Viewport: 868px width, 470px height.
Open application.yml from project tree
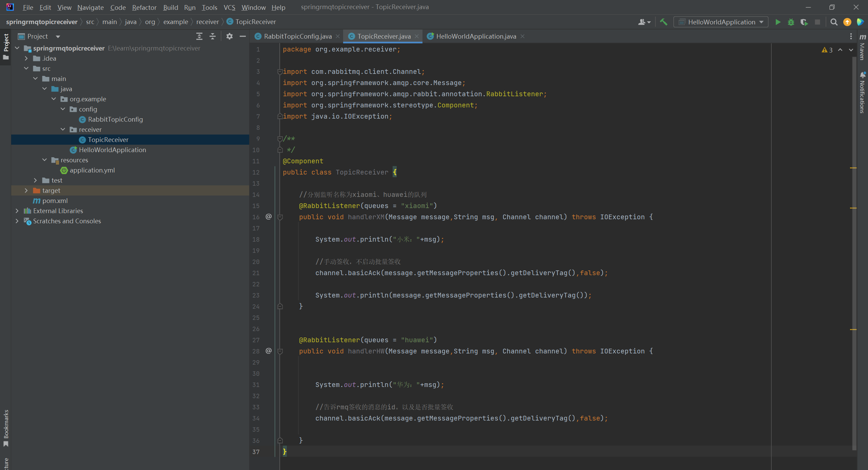tap(92, 170)
